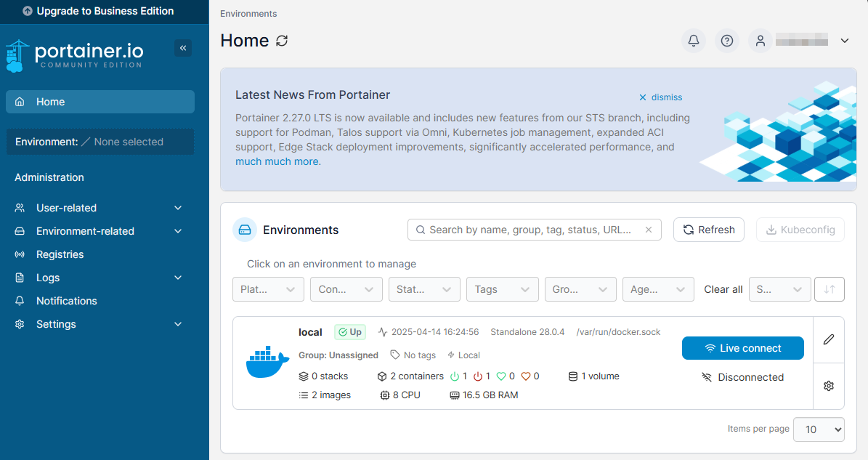Open the Items per page dropdown

(x=819, y=429)
